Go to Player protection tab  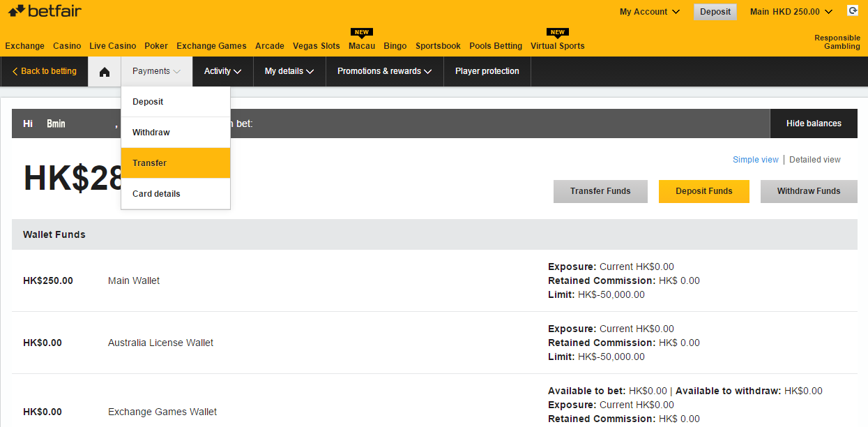(x=487, y=71)
